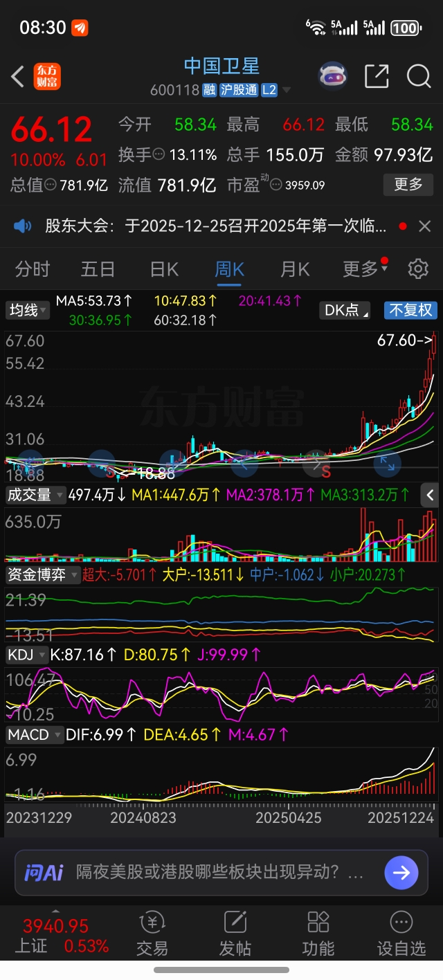Open chart settings gear icon
Image resolution: width=443 pixels, height=980 pixels.
point(418,269)
